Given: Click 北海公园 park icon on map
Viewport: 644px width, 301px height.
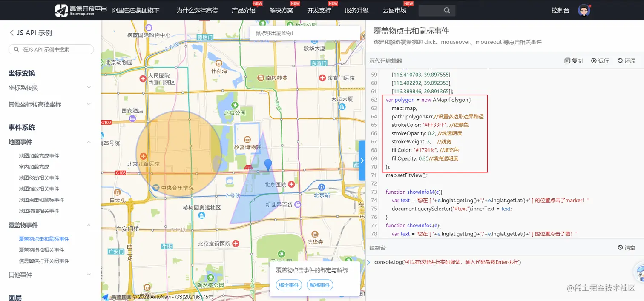Looking at the screenshot, I should pos(234,105).
